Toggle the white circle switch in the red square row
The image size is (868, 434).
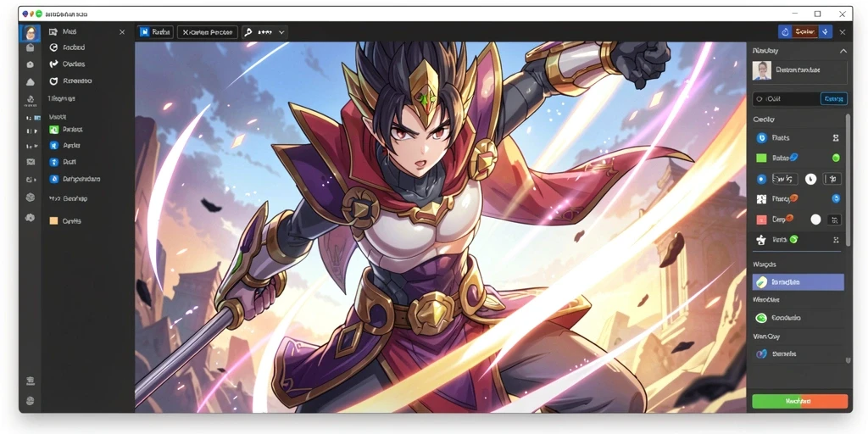[815, 220]
